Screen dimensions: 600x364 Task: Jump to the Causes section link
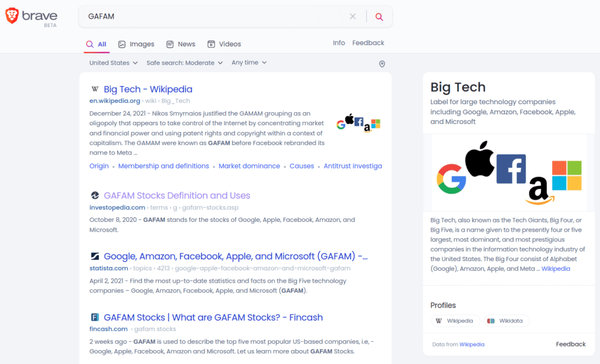[x=302, y=166]
